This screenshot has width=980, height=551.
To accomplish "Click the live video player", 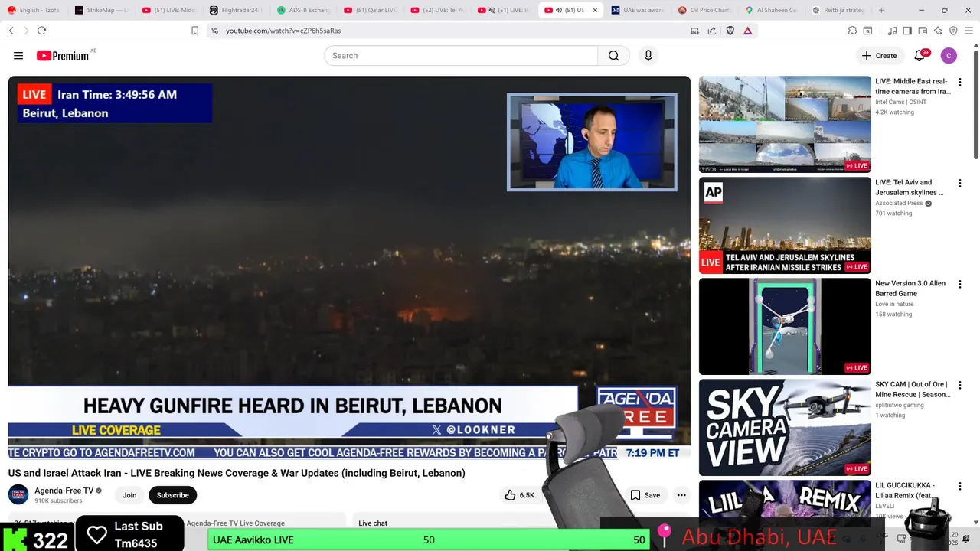I will click(x=349, y=267).
